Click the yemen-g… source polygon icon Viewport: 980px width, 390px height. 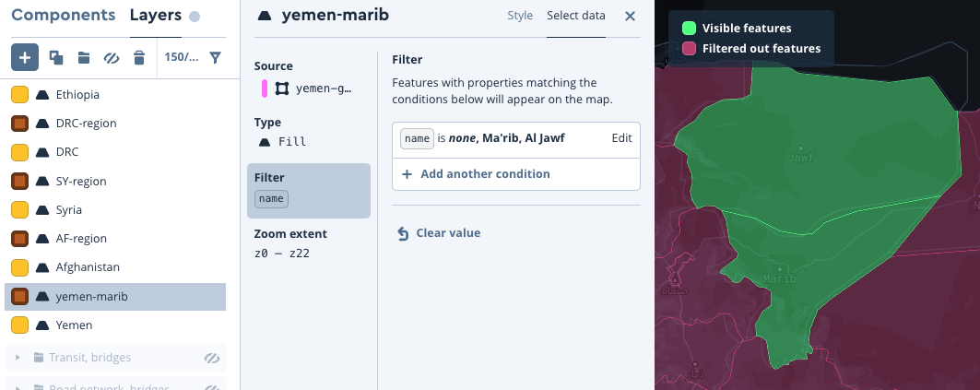(x=282, y=89)
